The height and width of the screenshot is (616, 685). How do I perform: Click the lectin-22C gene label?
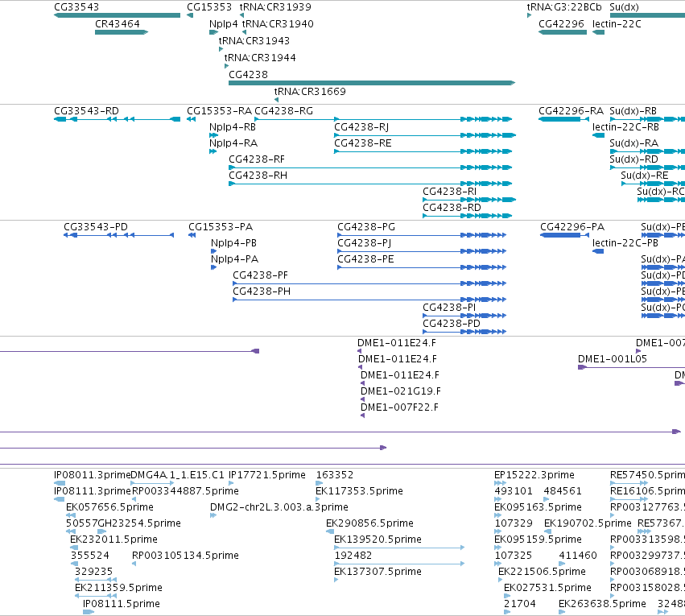coord(617,23)
